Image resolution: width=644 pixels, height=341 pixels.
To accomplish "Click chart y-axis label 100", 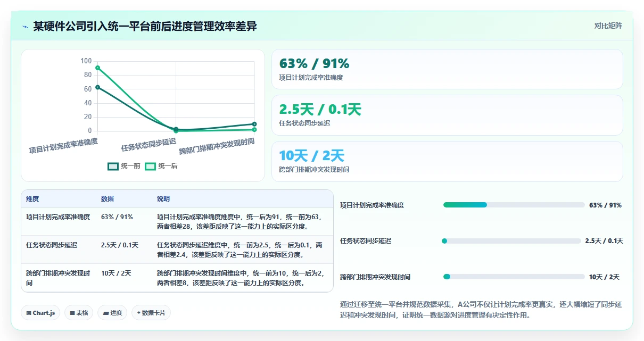I will [86, 61].
